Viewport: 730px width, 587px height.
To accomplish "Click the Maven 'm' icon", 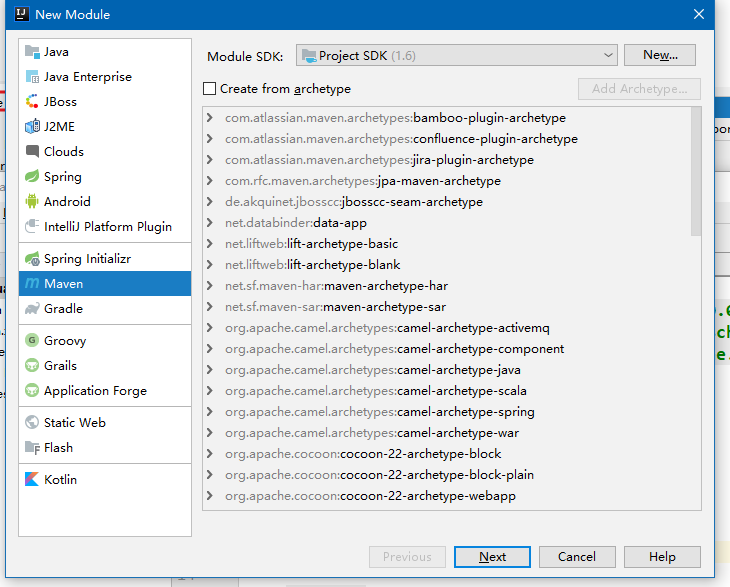I will pos(32,283).
